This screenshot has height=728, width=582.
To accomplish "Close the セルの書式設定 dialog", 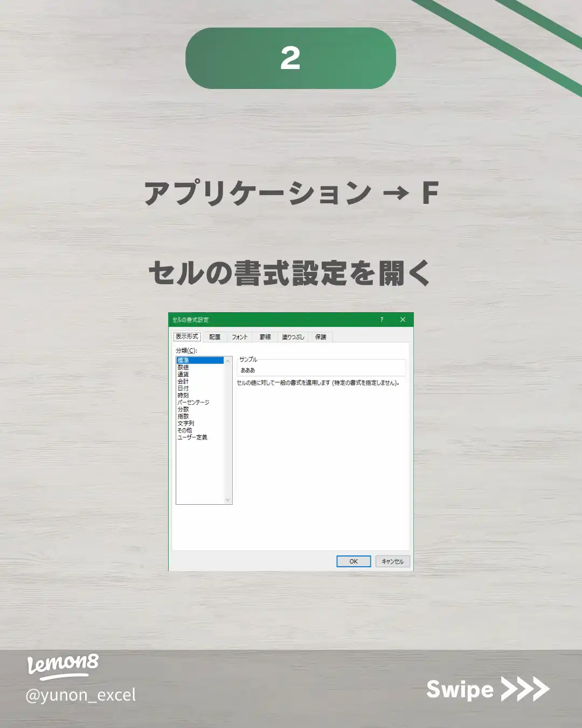I will pos(403,320).
